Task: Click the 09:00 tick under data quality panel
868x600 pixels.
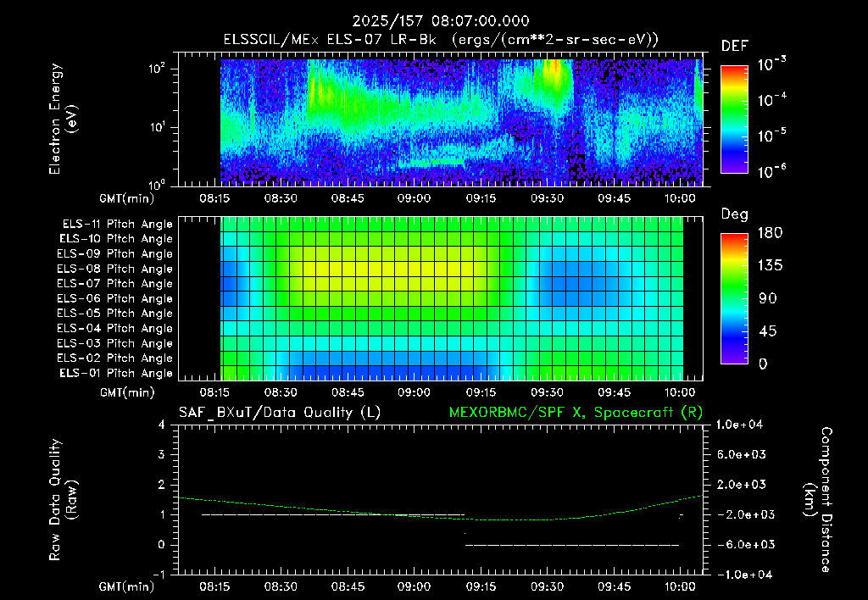Action: (414, 586)
